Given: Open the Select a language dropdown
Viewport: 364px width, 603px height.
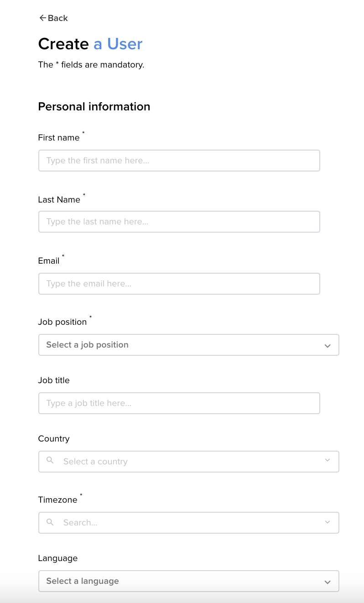Looking at the screenshot, I should point(188,581).
